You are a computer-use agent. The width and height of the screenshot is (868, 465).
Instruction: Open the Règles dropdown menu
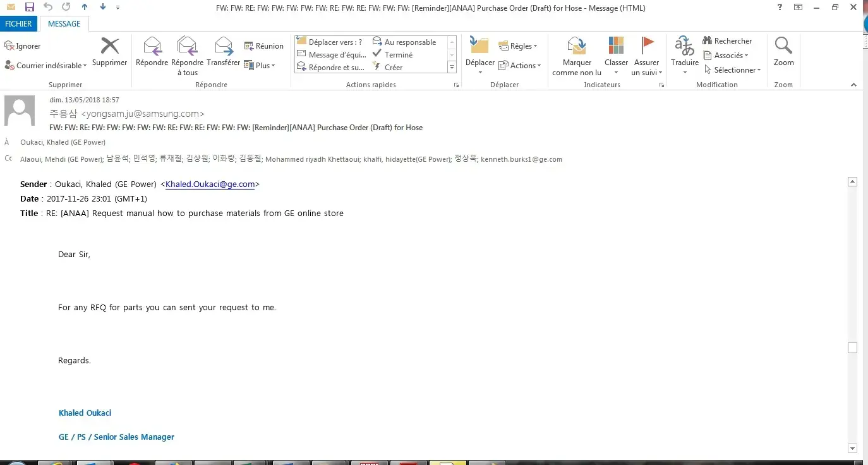point(518,46)
